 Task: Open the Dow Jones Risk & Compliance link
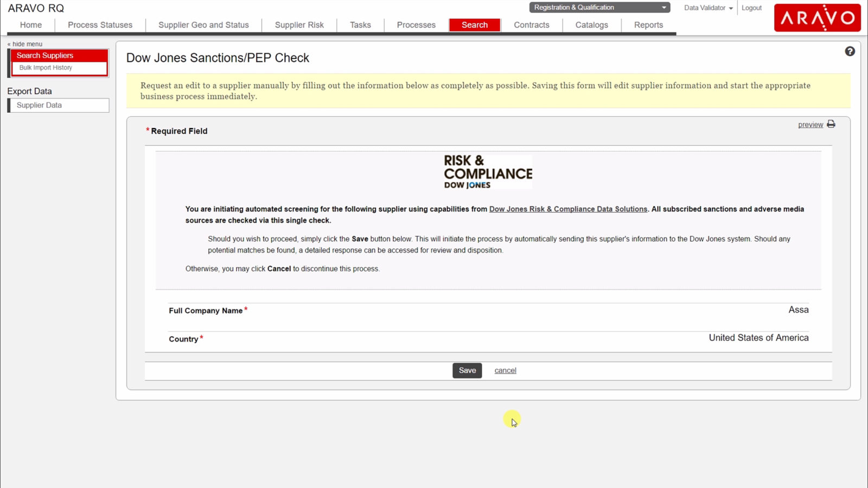tap(567, 209)
